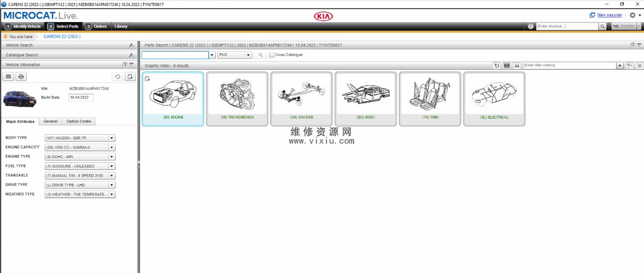Click the small bookmark icon on the ENGINE tile
The image size is (644, 273).
coord(147,78)
